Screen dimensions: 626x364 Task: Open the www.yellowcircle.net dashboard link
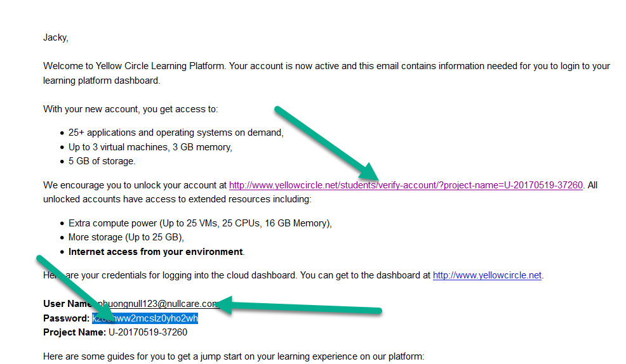click(x=487, y=275)
